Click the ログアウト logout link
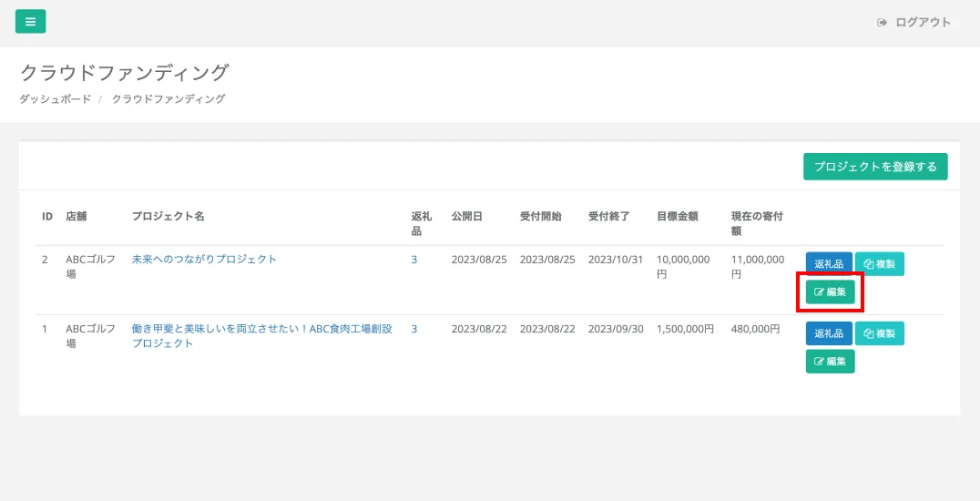Image resolution: width=980 pixels, height=501 pixels. [x=914, y=23]
